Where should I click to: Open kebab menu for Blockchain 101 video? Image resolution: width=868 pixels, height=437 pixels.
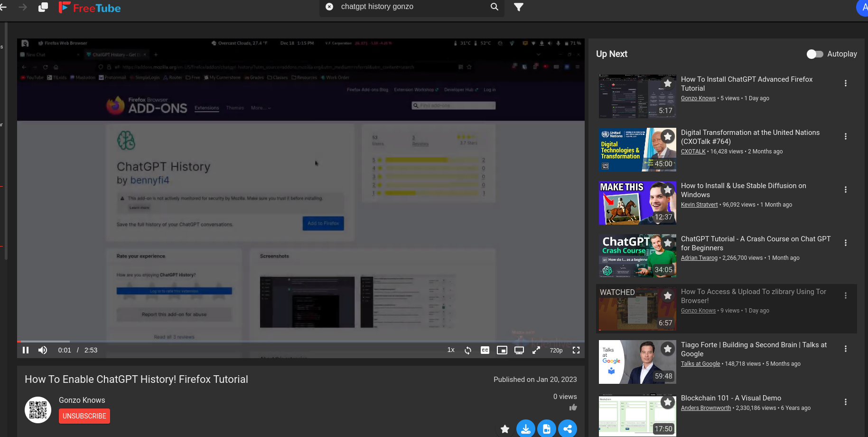[846, 401]
